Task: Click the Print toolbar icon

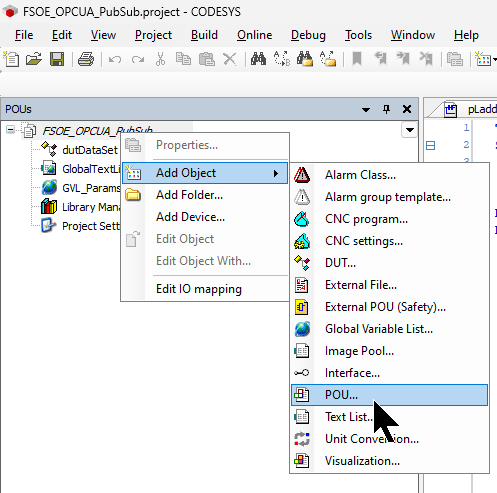Action: pyautogui.click(x=86, y=60)
